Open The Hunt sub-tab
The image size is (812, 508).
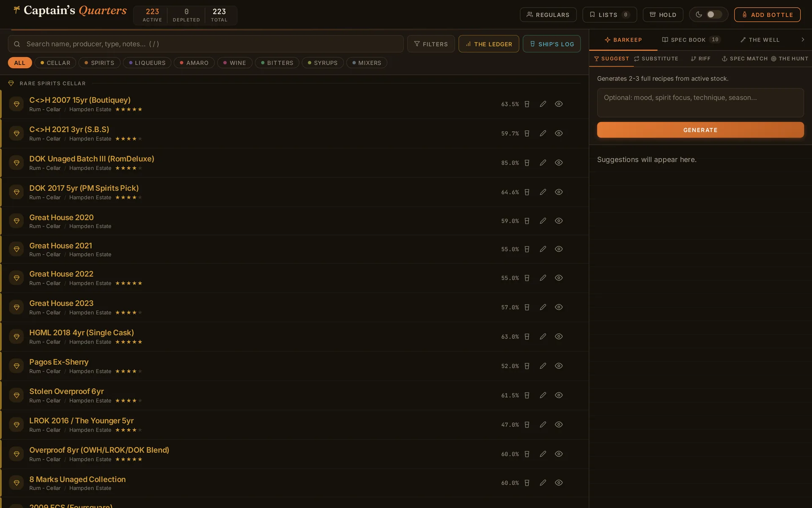point(790,59)
